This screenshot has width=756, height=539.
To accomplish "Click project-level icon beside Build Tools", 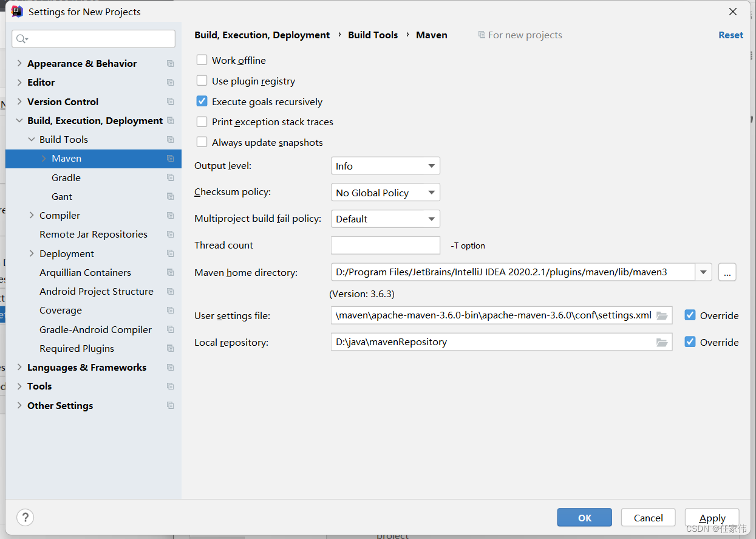I will tap(170, 140).
